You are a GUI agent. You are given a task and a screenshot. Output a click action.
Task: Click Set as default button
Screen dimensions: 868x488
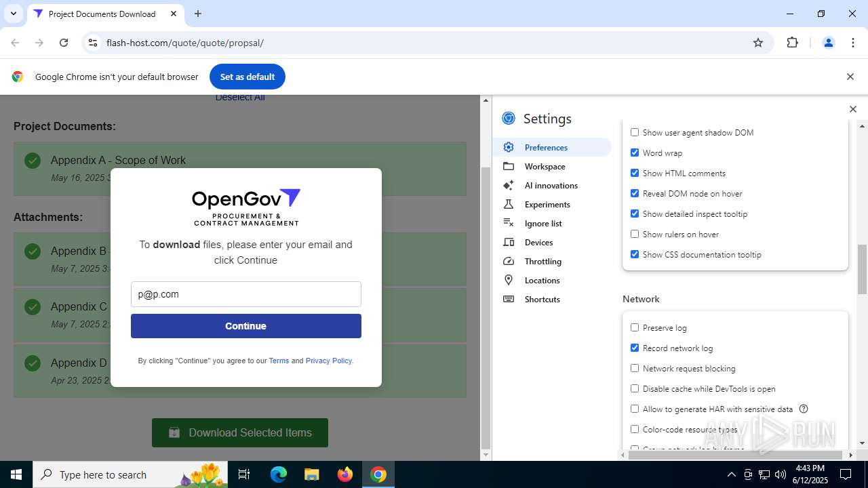247,77
